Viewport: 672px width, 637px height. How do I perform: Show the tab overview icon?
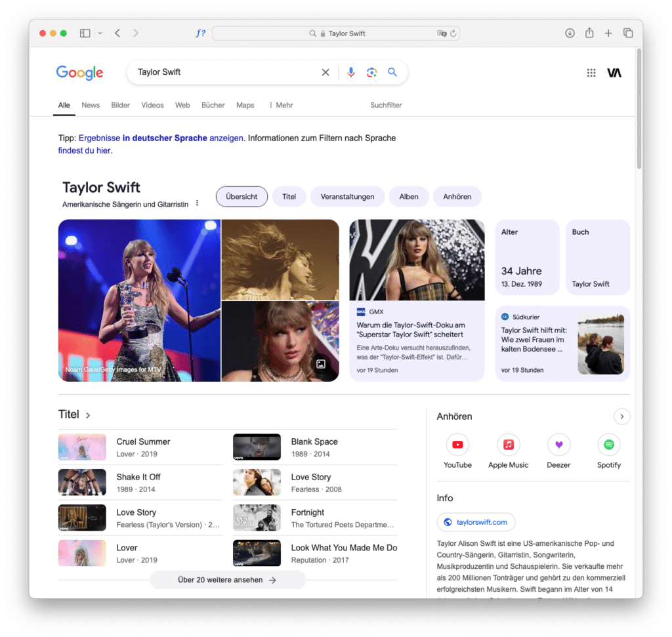(x=628, y=33)
